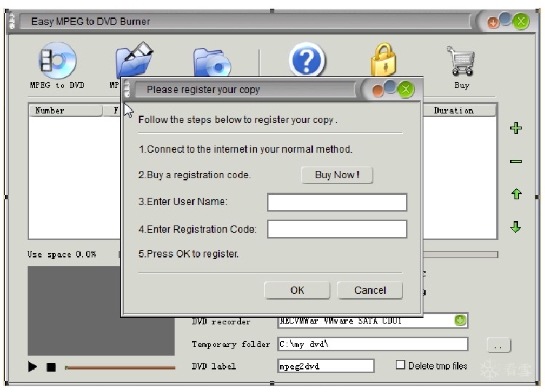Focus the User Name input field
The image size is (545, 392).
click(x=337, y=202)
